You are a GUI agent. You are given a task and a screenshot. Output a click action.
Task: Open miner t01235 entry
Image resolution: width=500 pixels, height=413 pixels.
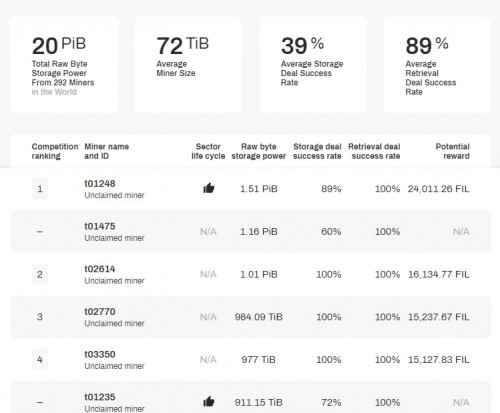tap(100, 397)
